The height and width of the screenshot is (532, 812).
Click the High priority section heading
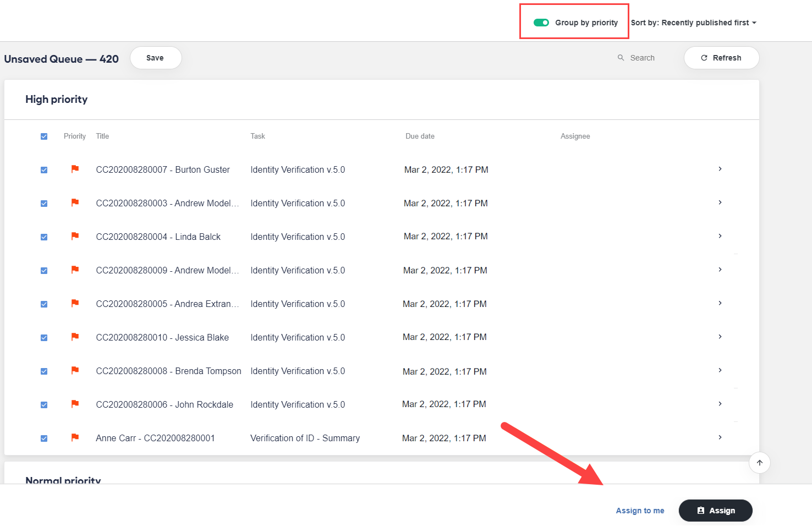(x=57, y=100)
